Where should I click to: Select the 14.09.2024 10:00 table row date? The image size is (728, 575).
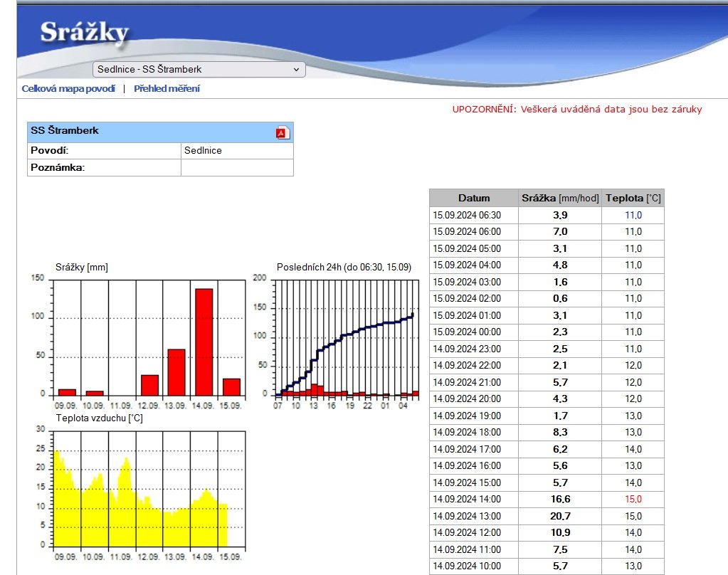pos(467,566)
